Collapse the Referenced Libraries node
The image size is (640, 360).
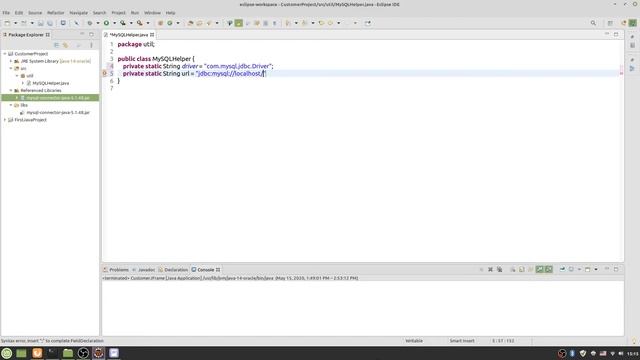11,90
